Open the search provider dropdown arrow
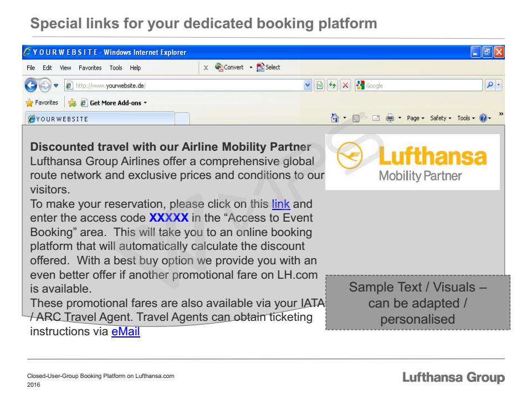 [x=498, y=85]
